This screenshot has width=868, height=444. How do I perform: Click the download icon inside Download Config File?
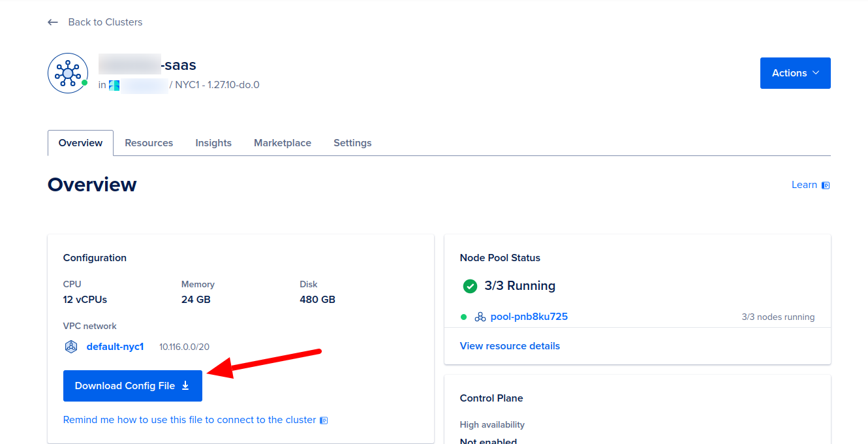click(x=185, y=385)
